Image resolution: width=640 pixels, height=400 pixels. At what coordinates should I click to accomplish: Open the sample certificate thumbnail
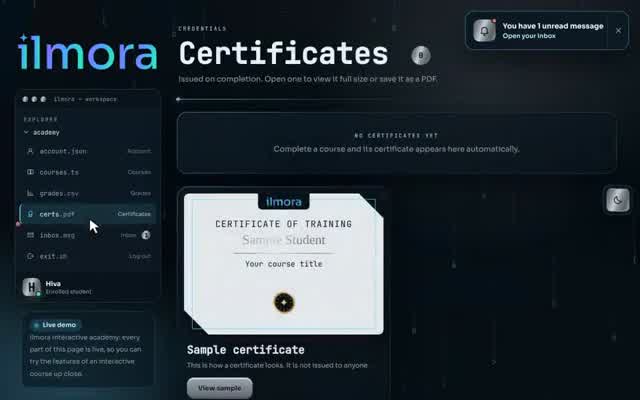point(284,263)
